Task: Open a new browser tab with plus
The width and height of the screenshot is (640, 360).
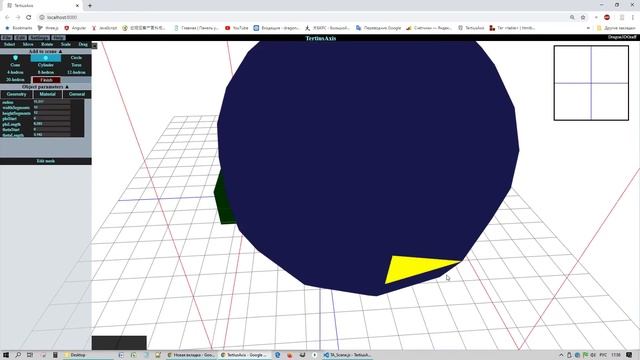Action: click(90, 6)
